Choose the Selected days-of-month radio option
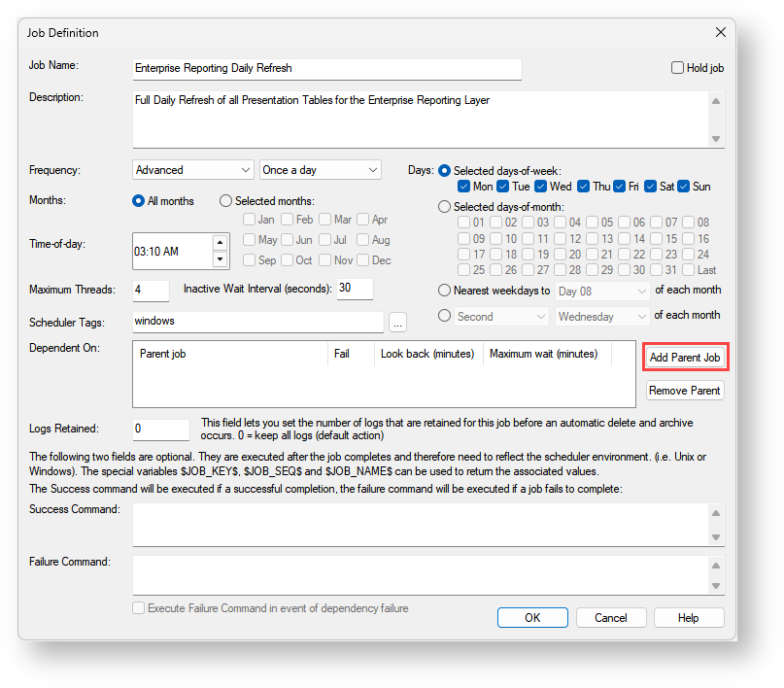Image resolution: width=784 pixels, height=688 pixels. 444,207
